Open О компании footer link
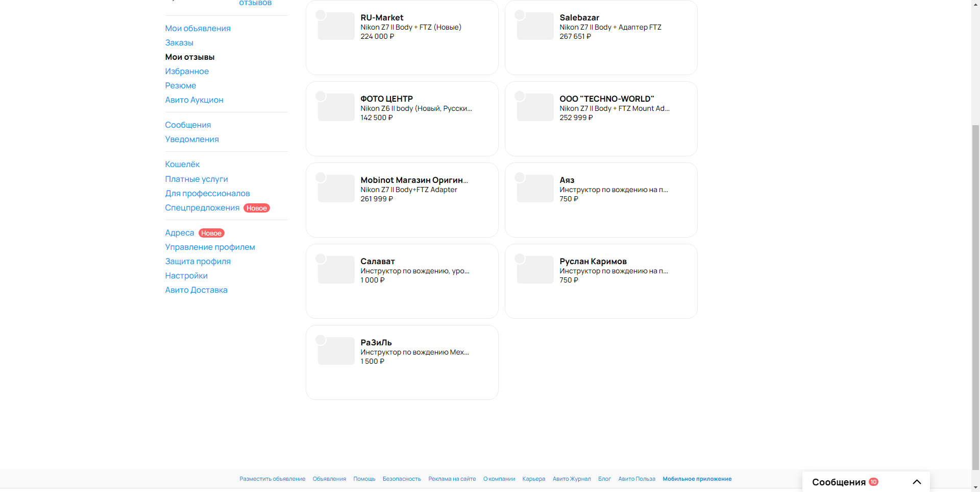Image resolution: width=980 pixels, height=492 pixels. 499,479
